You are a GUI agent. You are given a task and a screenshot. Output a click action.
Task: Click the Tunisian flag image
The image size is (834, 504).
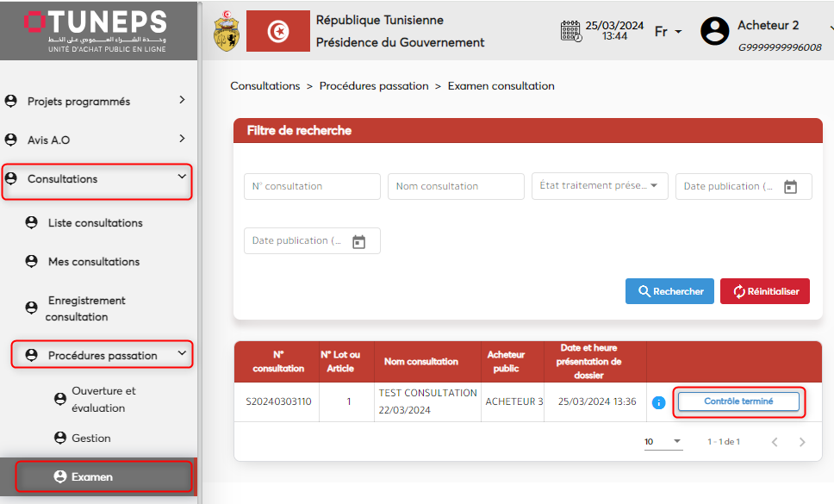tap(277, 31)
